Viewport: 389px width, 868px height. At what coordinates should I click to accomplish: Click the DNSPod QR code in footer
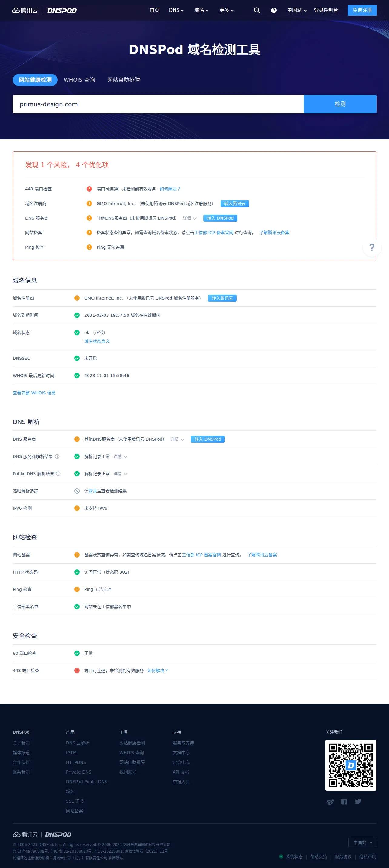[x=351, y=765]
